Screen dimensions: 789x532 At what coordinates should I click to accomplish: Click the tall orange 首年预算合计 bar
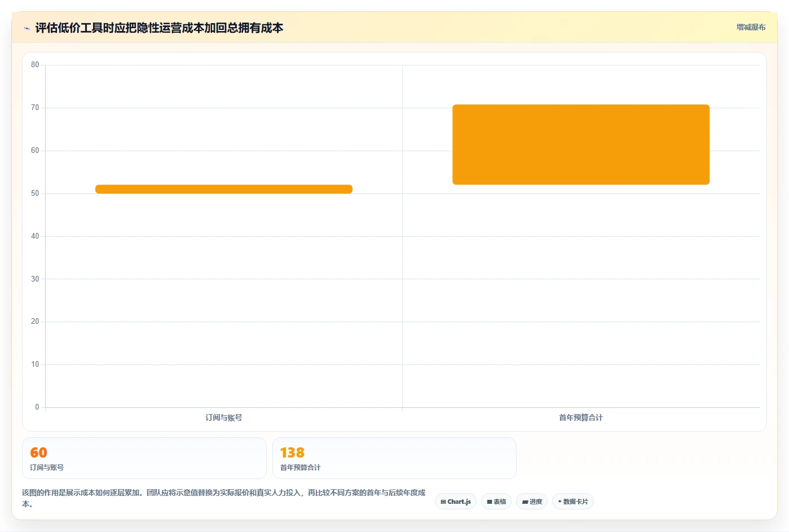(x=581, y=144)
